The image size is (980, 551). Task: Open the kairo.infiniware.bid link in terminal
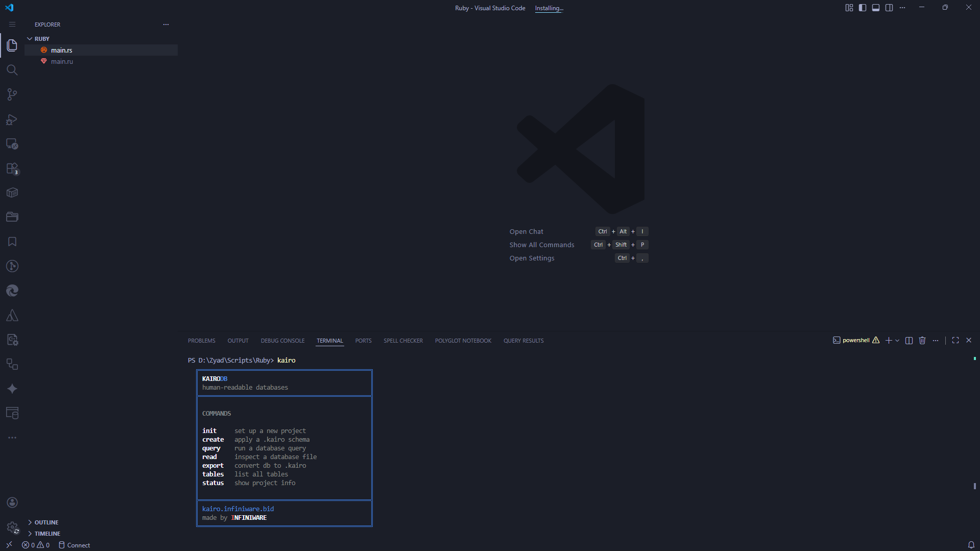point(238,509)
